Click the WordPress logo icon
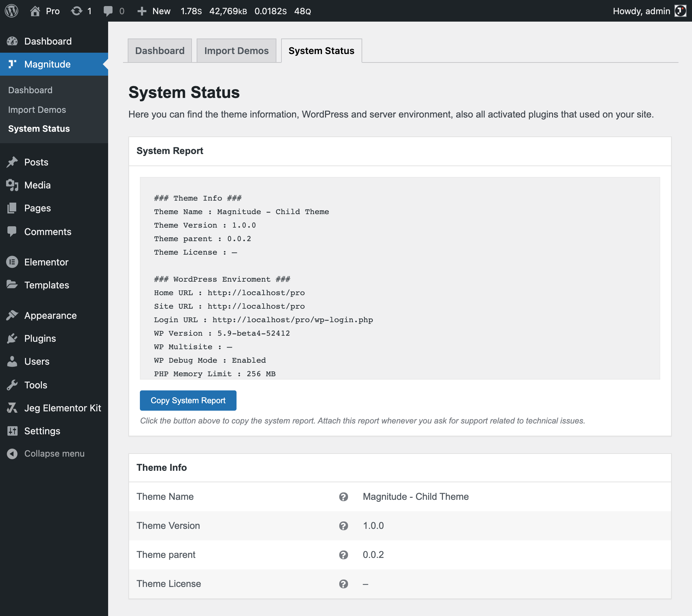Screen dimensions: 692x616 coord(11,11)
